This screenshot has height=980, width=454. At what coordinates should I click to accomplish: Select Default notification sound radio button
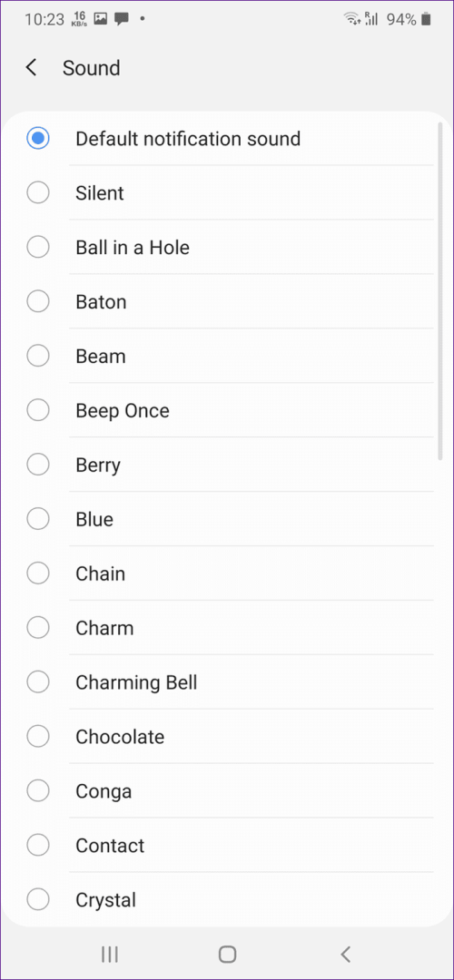[x=38, y=138]
